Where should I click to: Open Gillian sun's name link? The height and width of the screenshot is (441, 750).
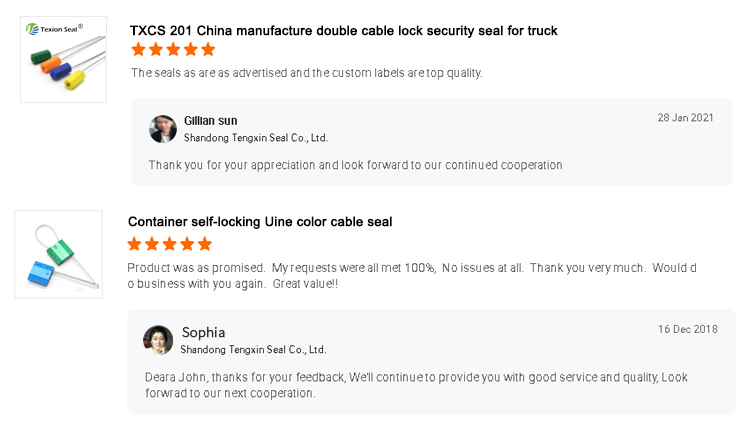tap(211, 121)
